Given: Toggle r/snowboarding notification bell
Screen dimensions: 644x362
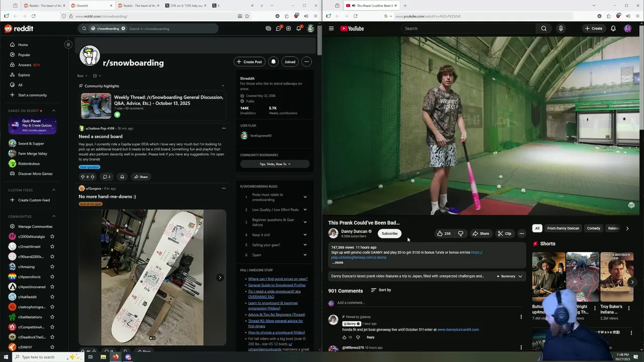Looking at the screenshot, I should click(x=273, y=62).
